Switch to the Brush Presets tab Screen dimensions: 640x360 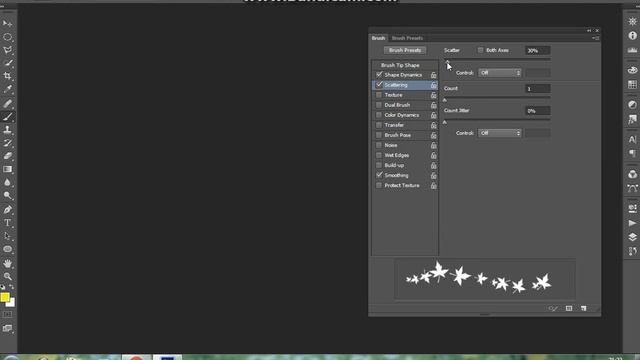coord(407,38)
